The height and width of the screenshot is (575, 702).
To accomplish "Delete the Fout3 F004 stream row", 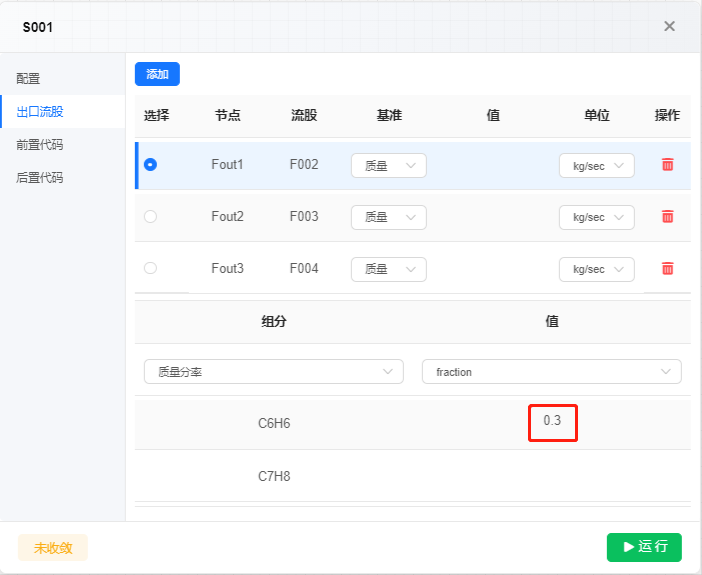I will 667,269.
